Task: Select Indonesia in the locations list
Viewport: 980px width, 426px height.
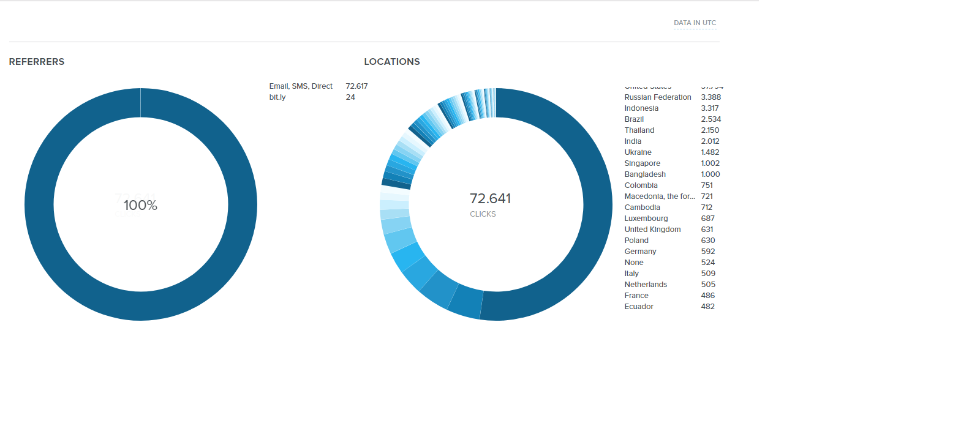Action: click(641, 108)
